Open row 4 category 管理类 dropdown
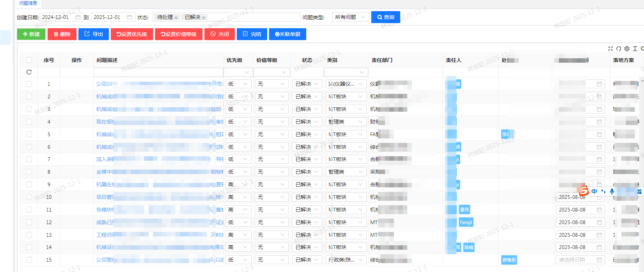Image resolution: width=644 pixels, height=272 pixels. click(x=346, y=122)
